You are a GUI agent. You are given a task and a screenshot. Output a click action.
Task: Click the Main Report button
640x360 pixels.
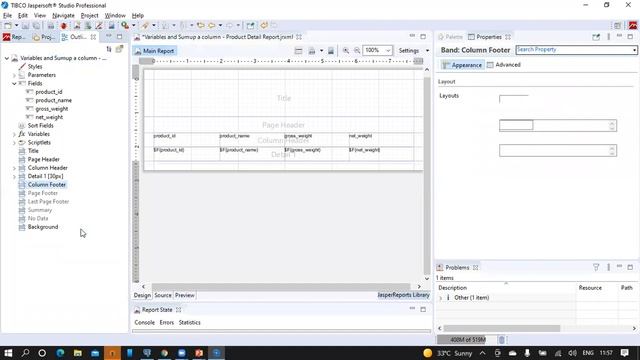[154, 51]
